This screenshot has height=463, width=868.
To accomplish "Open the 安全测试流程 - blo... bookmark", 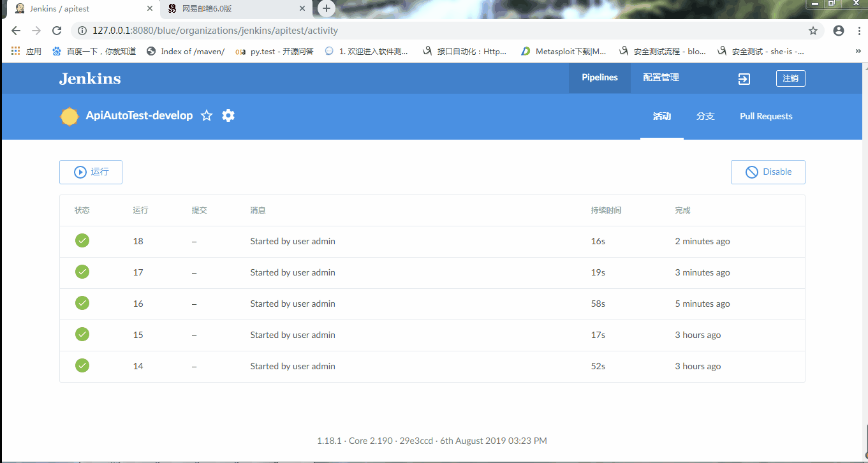I will coord(662,51).
